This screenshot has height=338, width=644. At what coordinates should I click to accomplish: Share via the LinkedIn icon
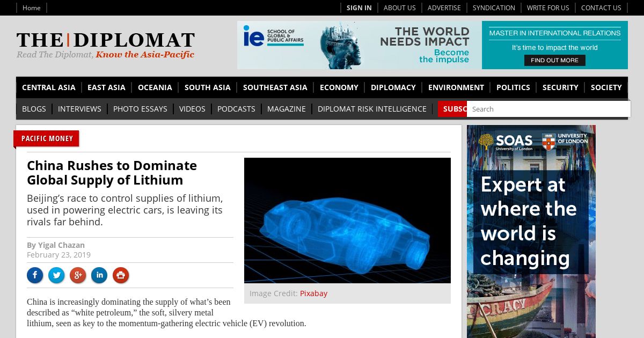point(99,275)
